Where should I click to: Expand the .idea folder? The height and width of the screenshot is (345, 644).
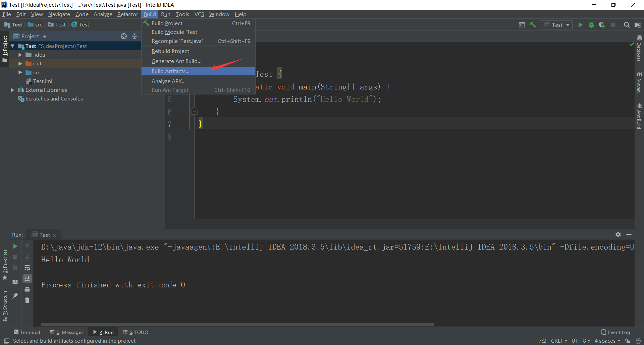[20, 55]
